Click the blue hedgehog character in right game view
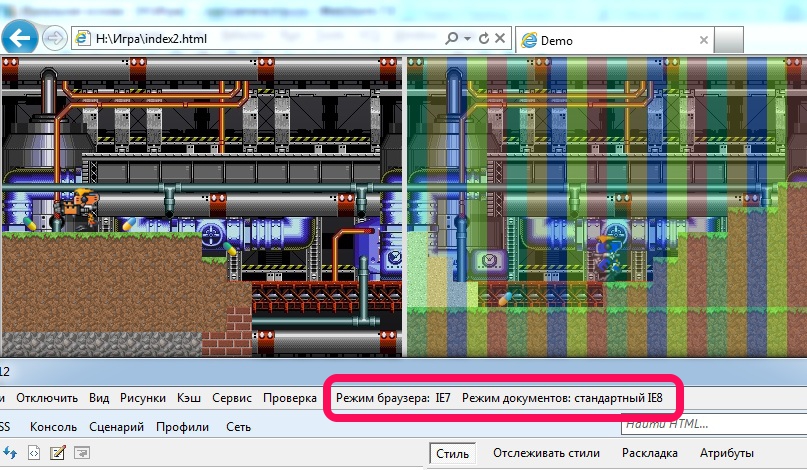This screenshot has height=470, width=807. [x=608, y=257]
